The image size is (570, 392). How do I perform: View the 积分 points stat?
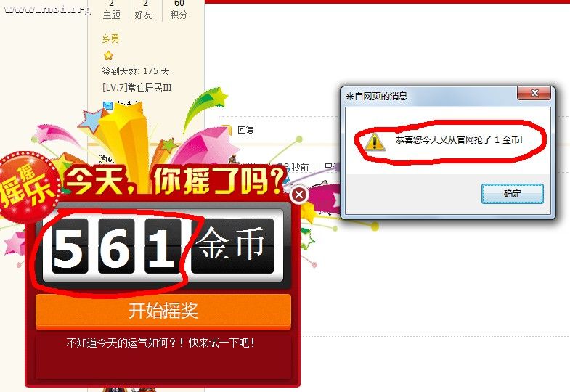179,9
